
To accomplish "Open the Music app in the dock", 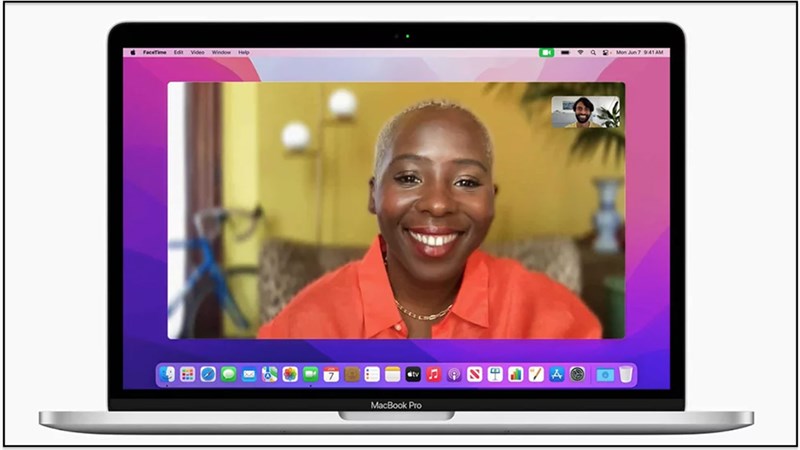I will (434, 374).
